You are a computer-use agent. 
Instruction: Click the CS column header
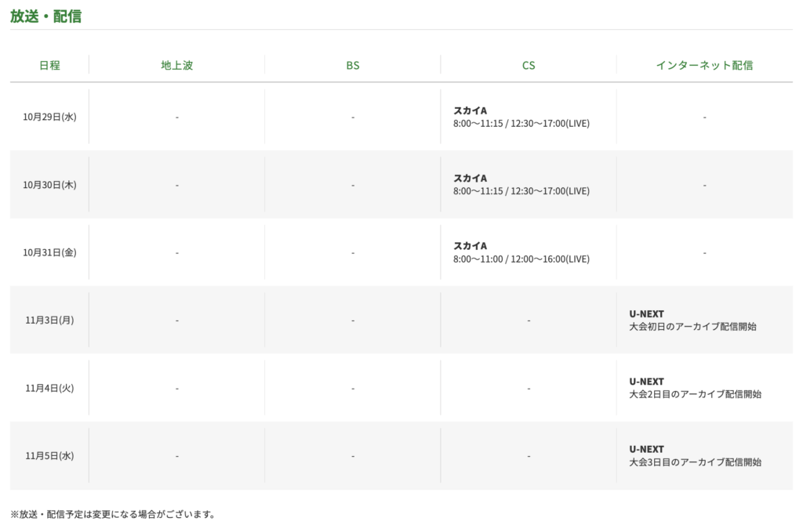tap(529, 65)
